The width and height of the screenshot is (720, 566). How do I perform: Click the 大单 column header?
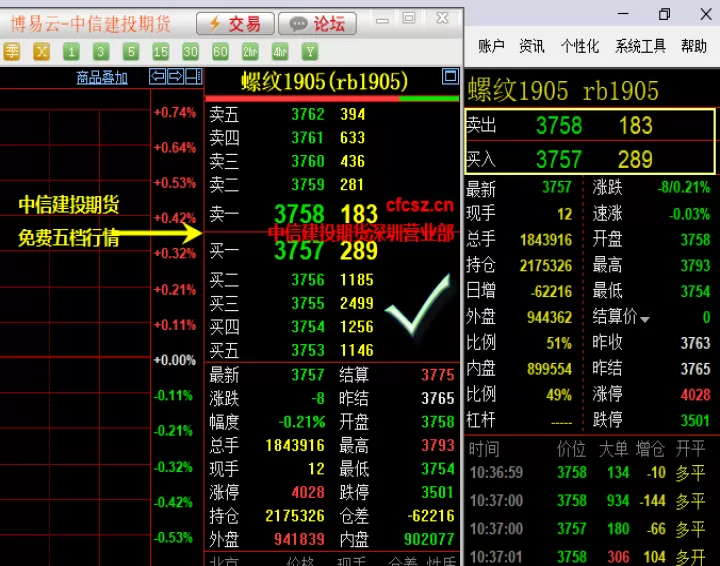pos(613,448)
